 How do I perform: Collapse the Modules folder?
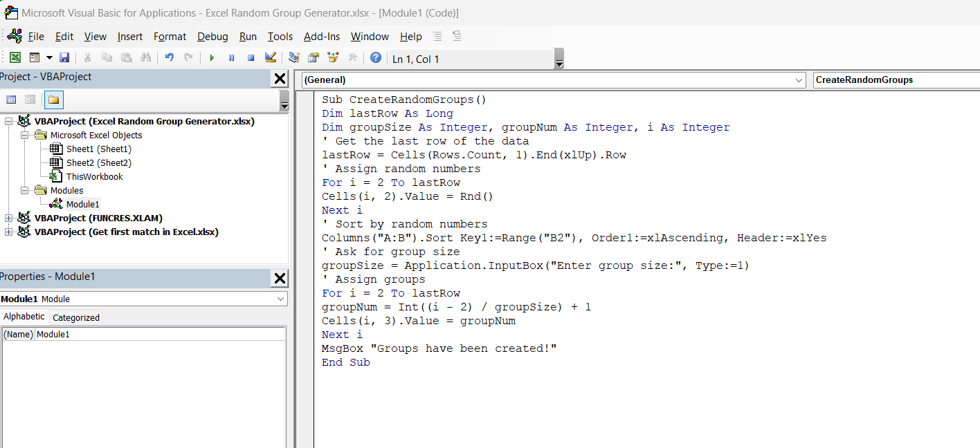(24, 191)
